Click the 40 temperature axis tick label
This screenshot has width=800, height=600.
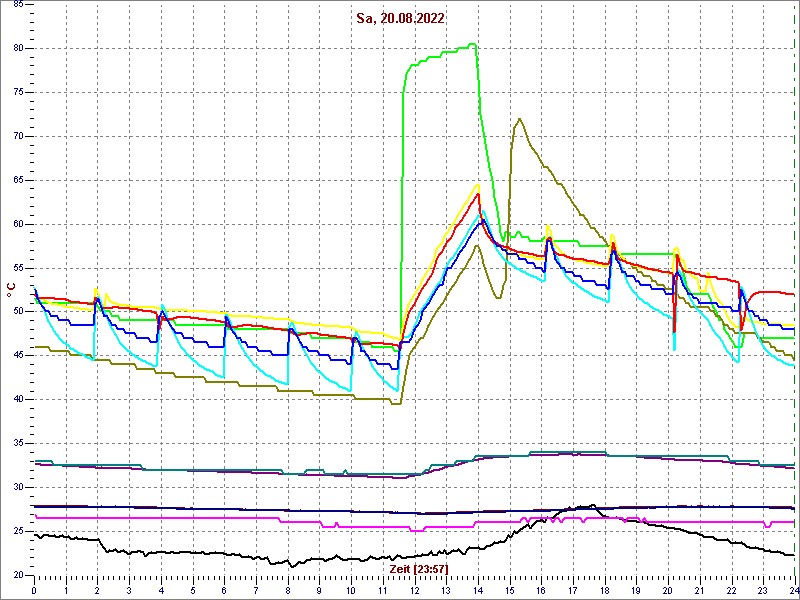click(x=16, y=399)
